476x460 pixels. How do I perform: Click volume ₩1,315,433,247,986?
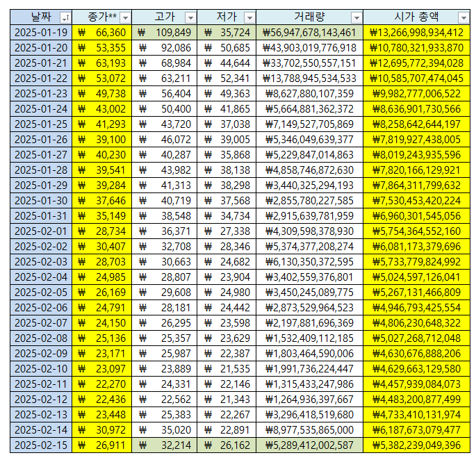tap(310, 384)
